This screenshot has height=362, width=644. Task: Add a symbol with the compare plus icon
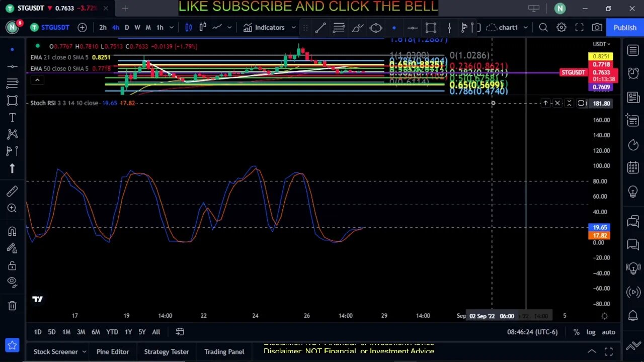point(82,27)
